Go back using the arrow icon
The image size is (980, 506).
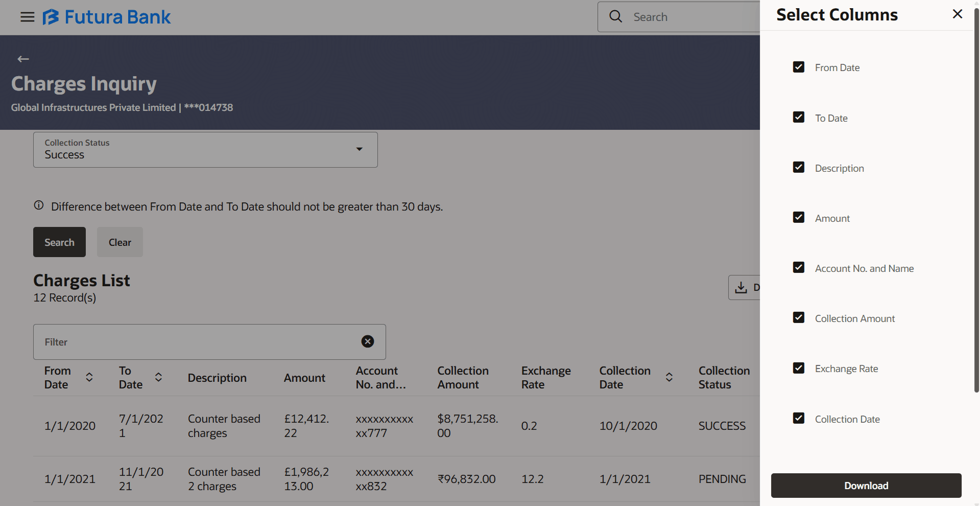tap(23, 59)
